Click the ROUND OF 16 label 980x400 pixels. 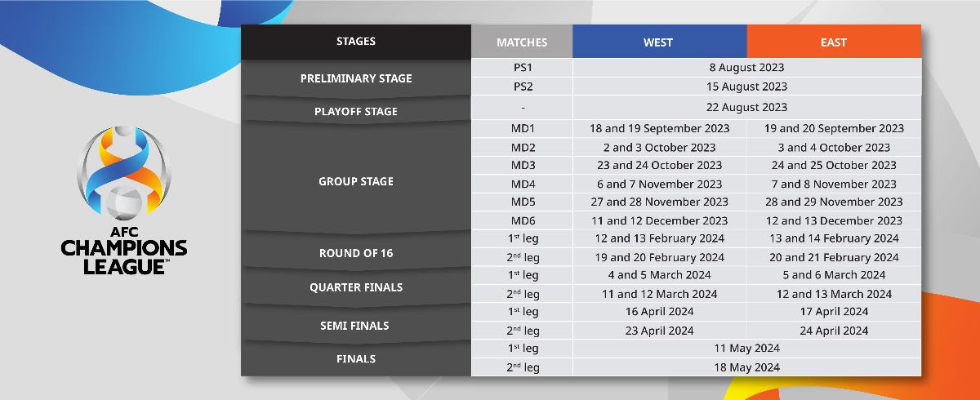pyautogui.click(x=356, y=253)
